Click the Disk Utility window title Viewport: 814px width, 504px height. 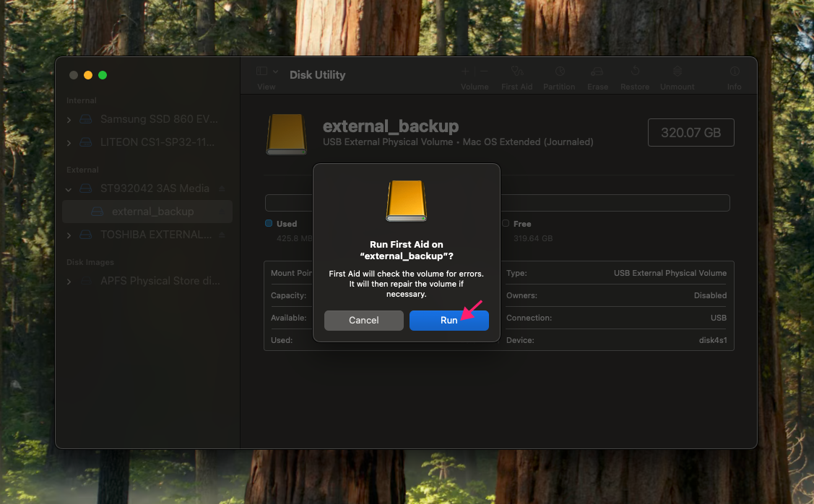pos(317,75)
